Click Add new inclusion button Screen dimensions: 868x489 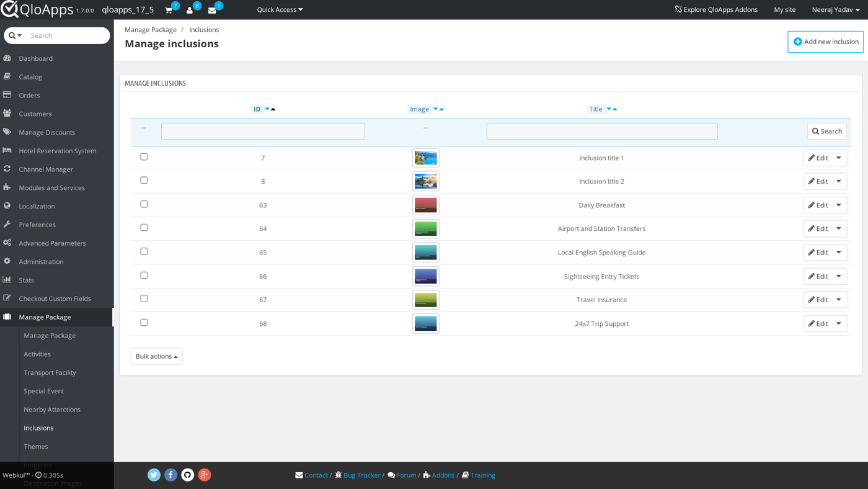[x=825, y=42]
